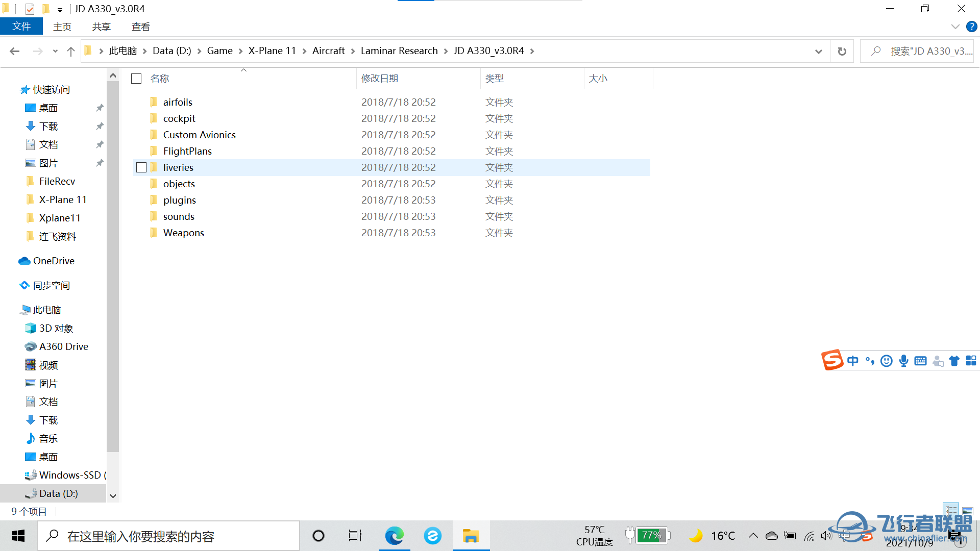Click the quick access properties checkmark icon
980x551 pixels.
tap(30, 9)
